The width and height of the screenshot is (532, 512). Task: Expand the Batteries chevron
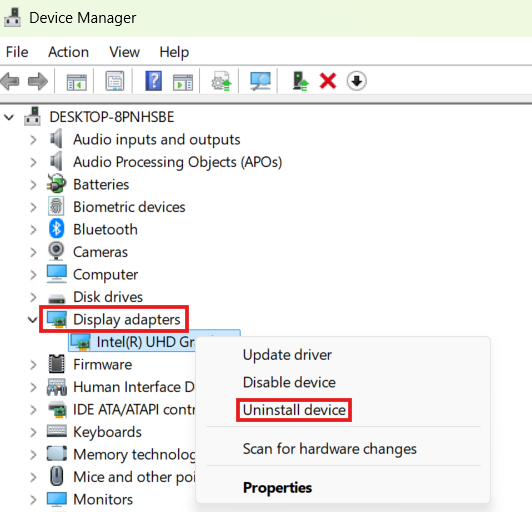coord(33,185)
